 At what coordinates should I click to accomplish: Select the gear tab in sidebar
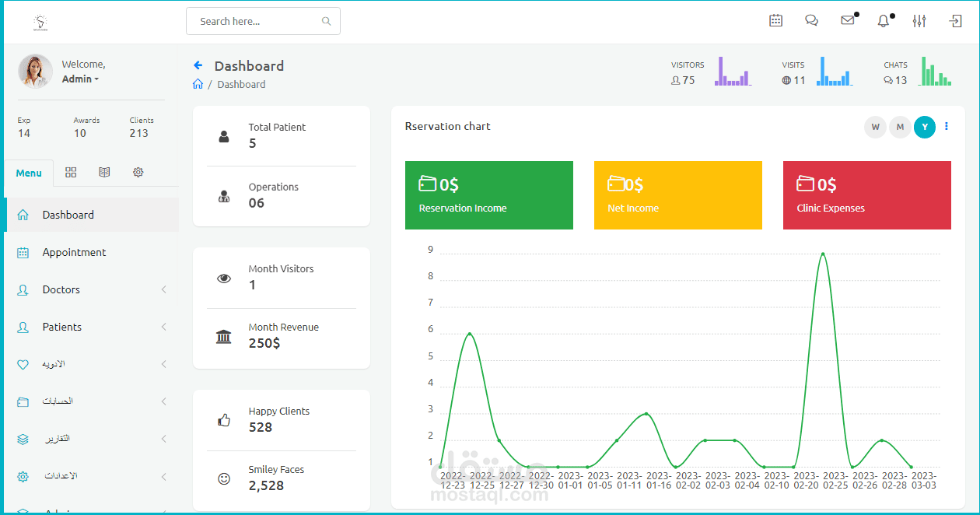pyautogui.click(x=138, y=173)
